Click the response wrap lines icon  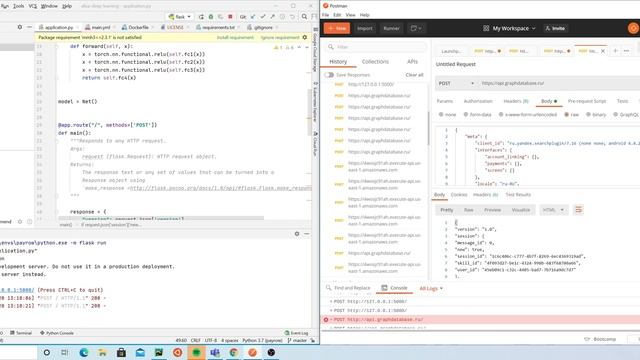pyautogui.click(x=578, y=210)
